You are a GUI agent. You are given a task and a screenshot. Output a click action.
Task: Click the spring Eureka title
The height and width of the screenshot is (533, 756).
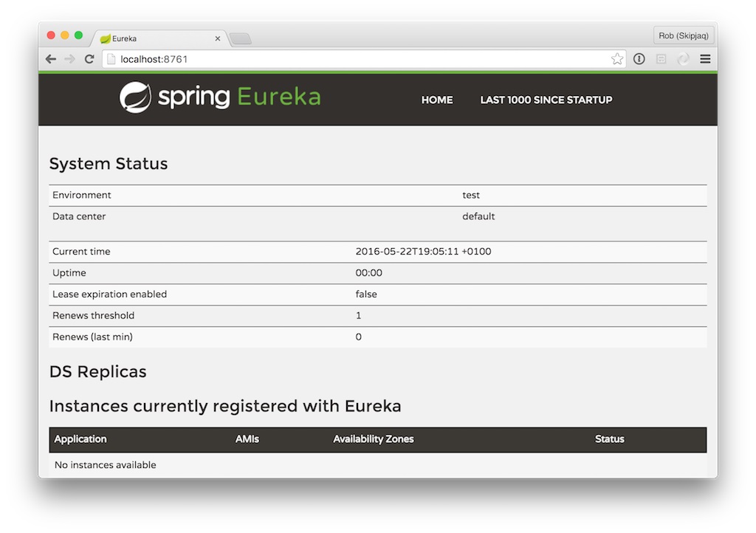click(239, 97)
